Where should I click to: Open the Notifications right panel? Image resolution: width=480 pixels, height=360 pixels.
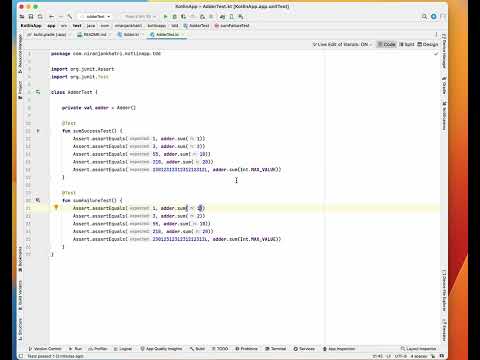click(x=444, y=116)
